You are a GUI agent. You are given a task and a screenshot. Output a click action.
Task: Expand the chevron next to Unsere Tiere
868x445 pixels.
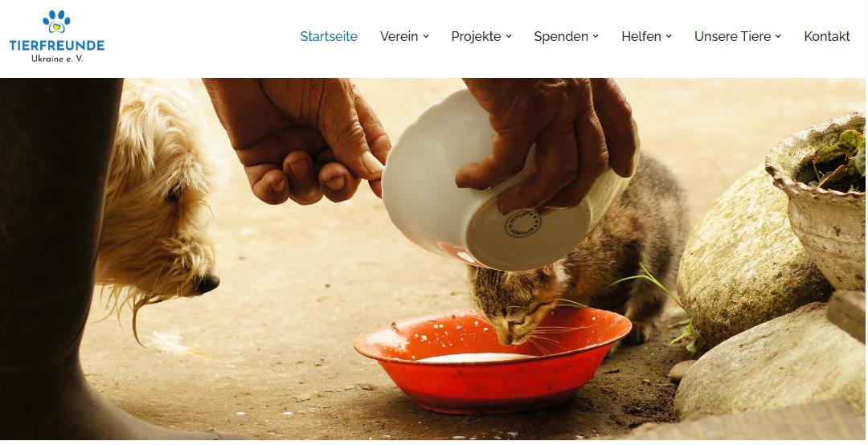pos(778,36)
